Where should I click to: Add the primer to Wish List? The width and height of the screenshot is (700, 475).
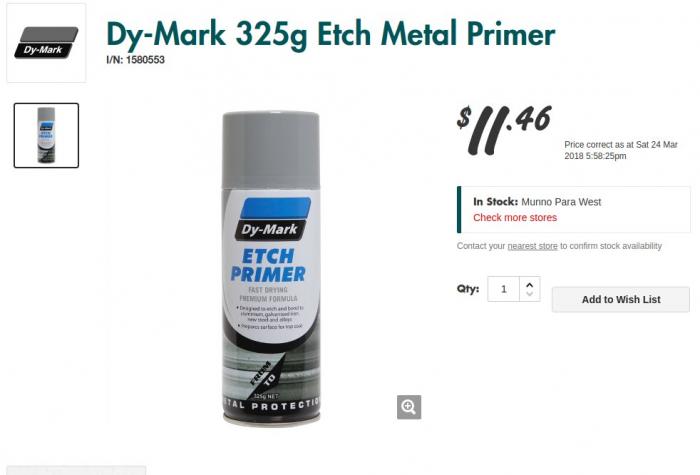tap(621, 300)
